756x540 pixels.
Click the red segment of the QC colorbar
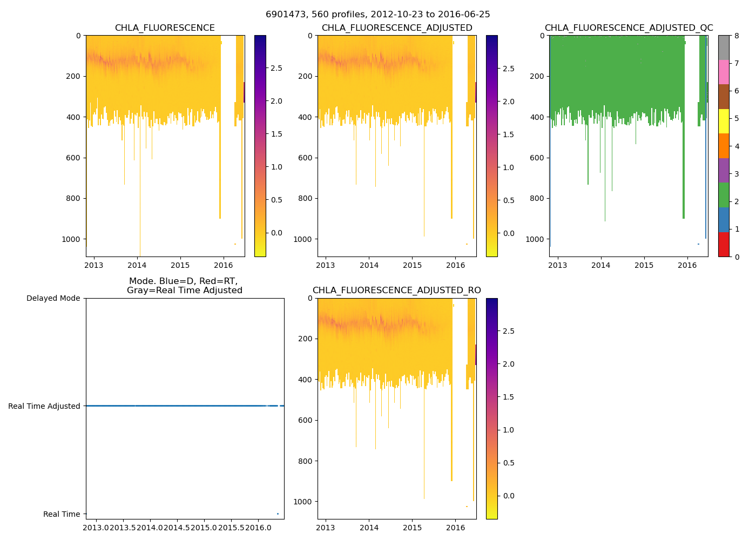click(724, 245)
